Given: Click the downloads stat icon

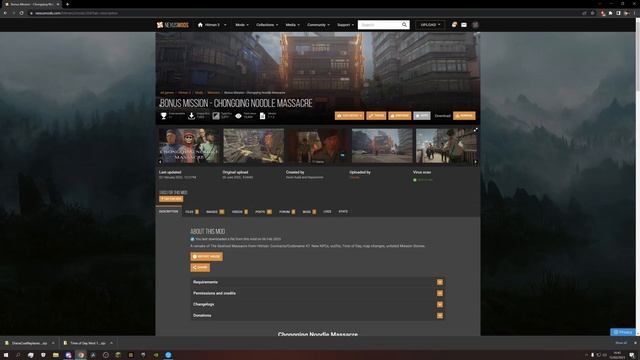Looking at the screenshot, I should coord(191,116).
